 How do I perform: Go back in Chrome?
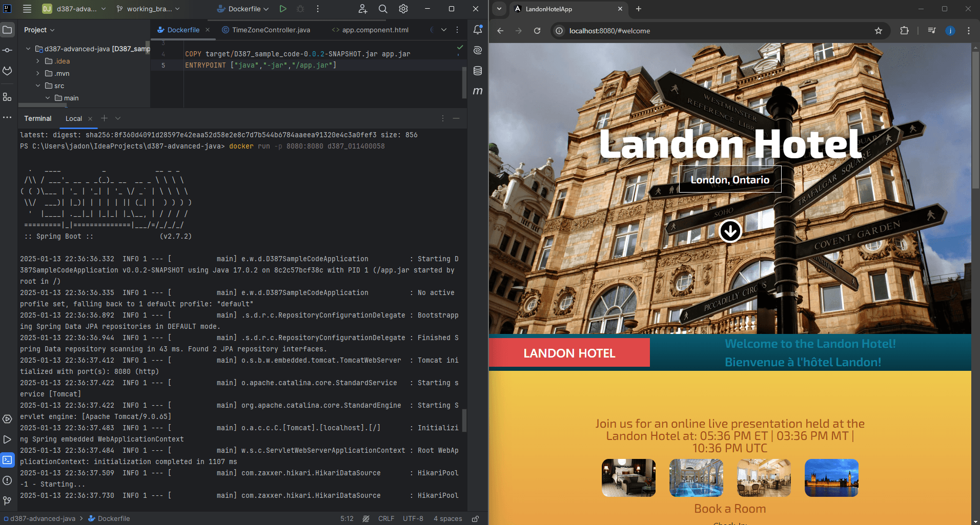pos(500,31)
